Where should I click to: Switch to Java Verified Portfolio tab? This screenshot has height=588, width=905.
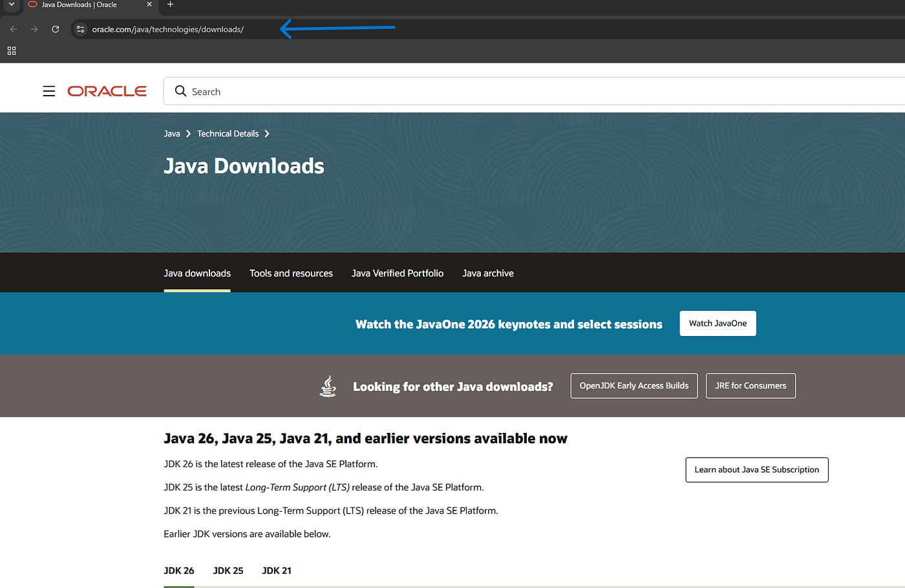[x=398, y=273]
